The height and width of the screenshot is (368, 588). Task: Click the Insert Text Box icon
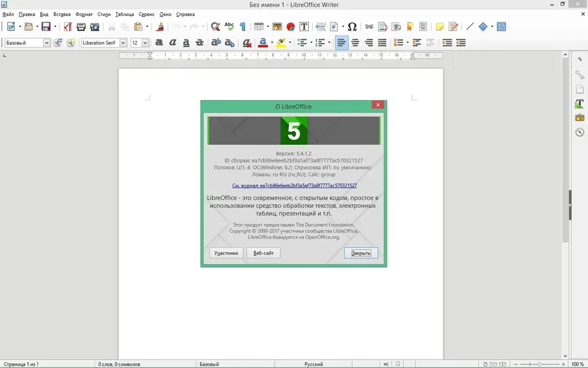(x=304, y=26)
